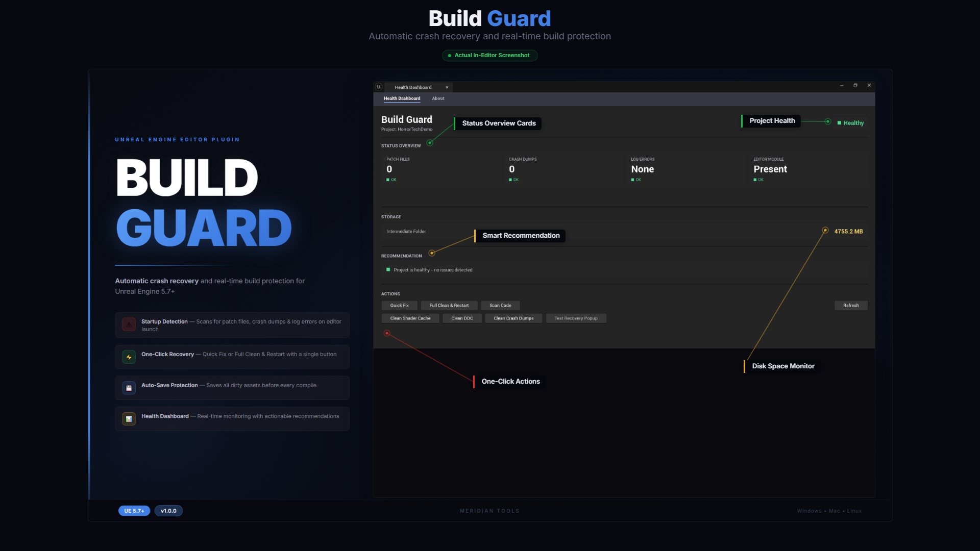Click the 4755.2 MB storage value

pos(848,232)
